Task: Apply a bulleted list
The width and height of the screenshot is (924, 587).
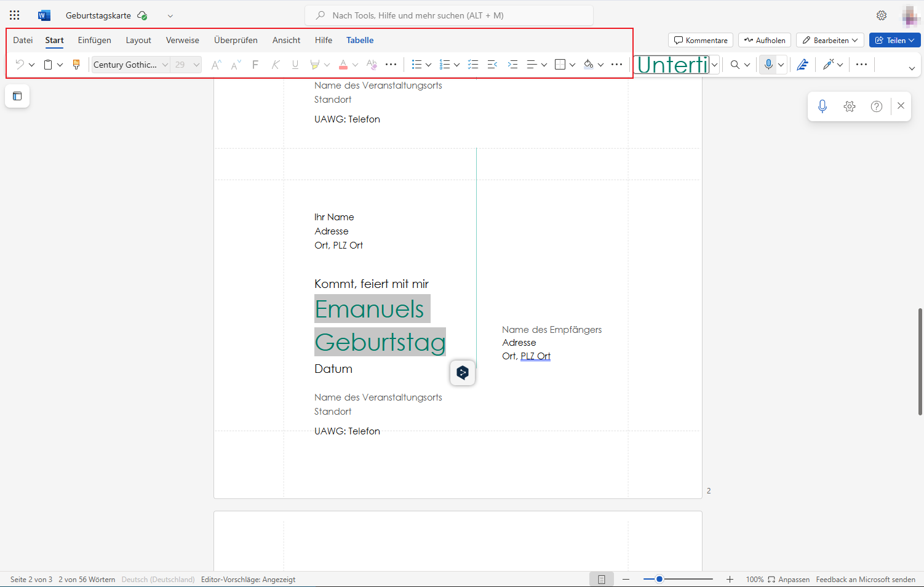Action: [x=416, y=65]
